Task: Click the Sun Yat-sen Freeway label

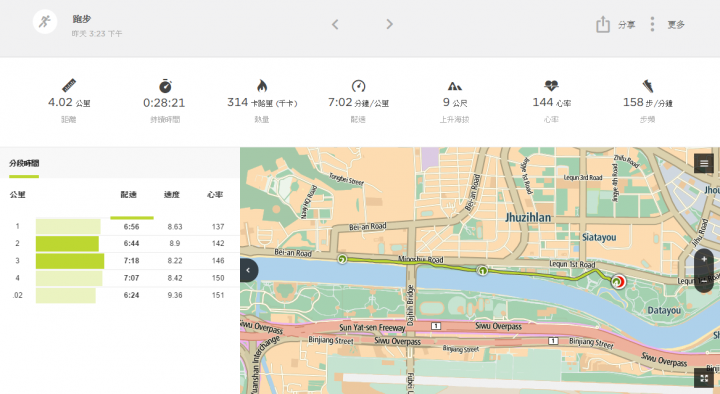Action: (372, 327)
